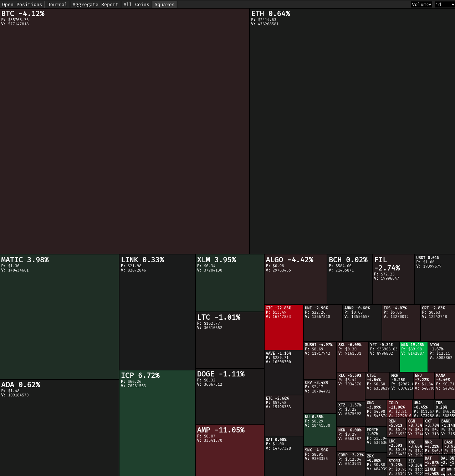Open the Volume sort dropdown
This screenshot has height=476, width=455.
point(421,4)
